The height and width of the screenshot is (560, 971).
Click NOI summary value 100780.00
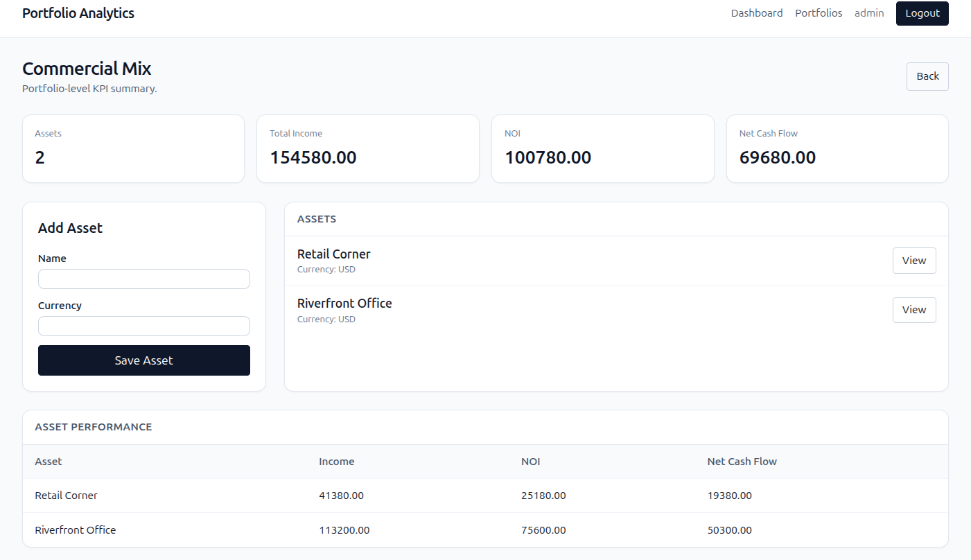[x=548, y=157]
